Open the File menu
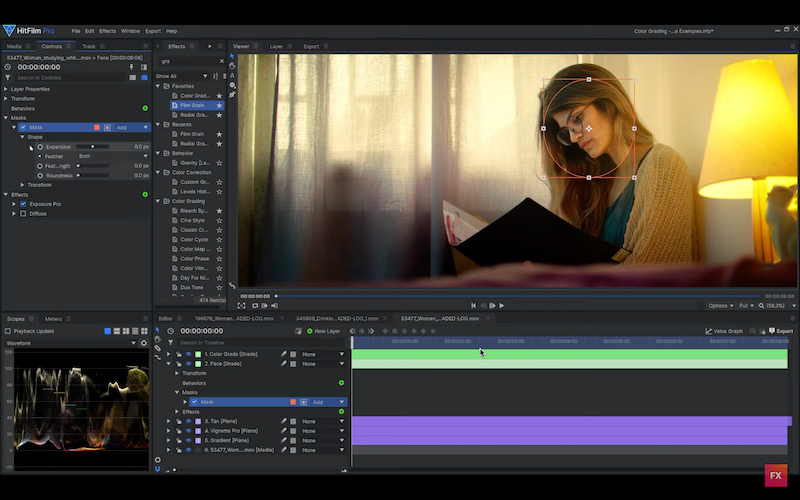800x500 pixels. pyautogui.click(x=76, y=31)
